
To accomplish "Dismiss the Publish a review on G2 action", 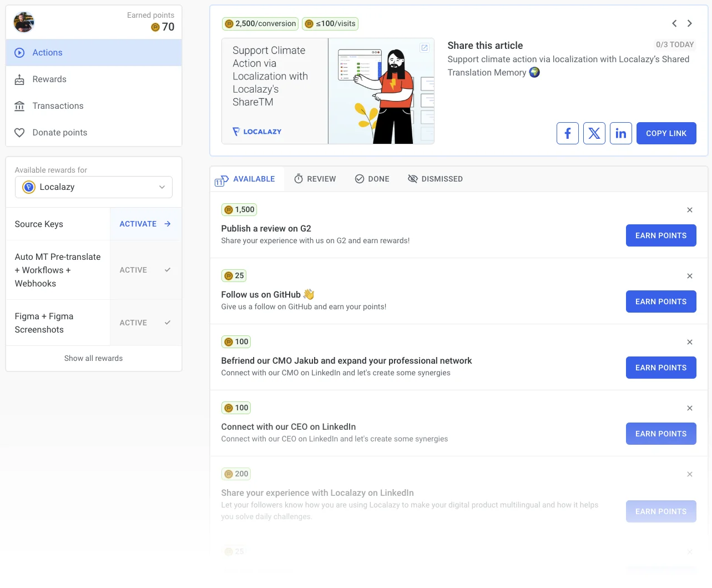I will (690, 210).
